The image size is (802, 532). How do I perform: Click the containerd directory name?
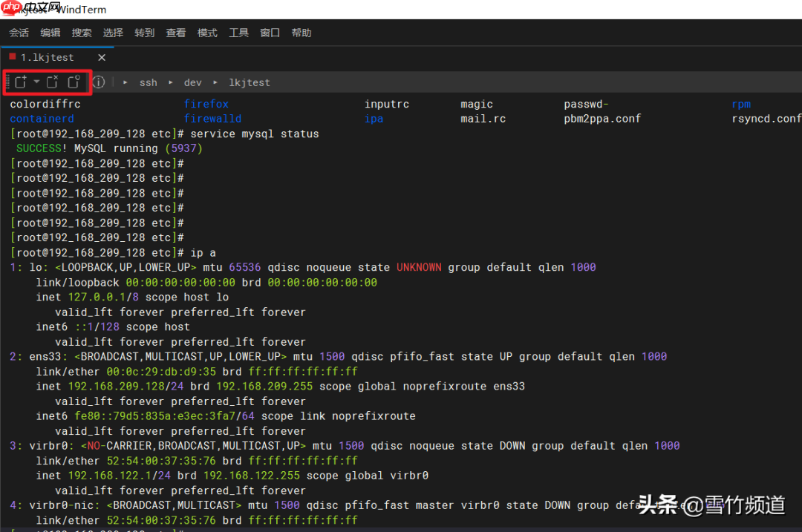tap(42, 119)
